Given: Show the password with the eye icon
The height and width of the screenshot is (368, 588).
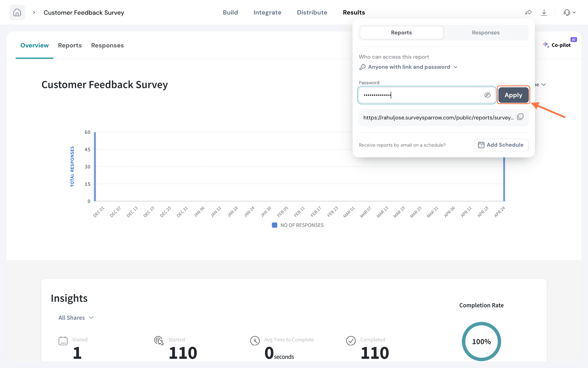Looking at the screenshot, I should (488, 95).
